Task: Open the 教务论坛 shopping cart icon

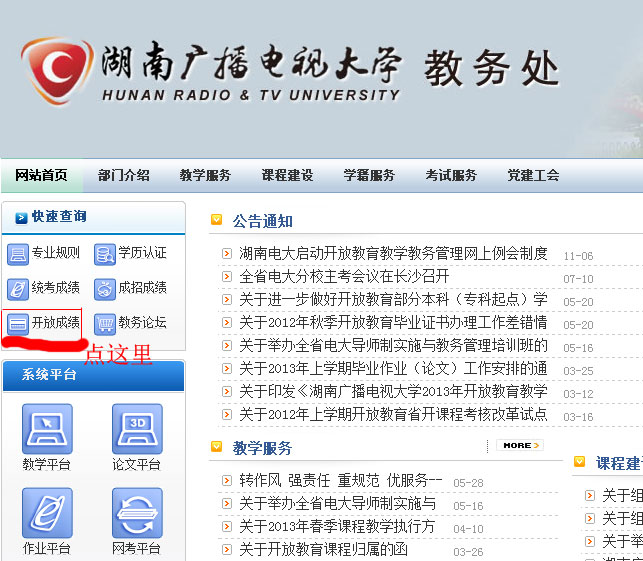Action: click(x=104, y=324)
